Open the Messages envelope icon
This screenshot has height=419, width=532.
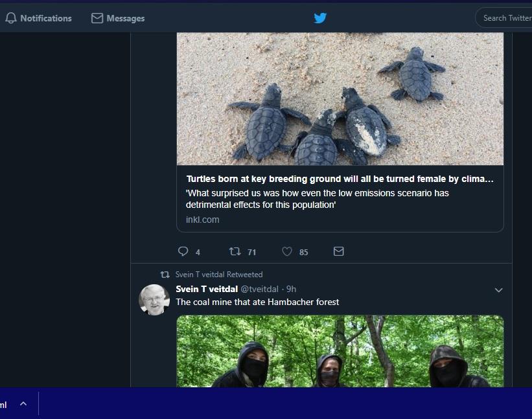[97, 18]
